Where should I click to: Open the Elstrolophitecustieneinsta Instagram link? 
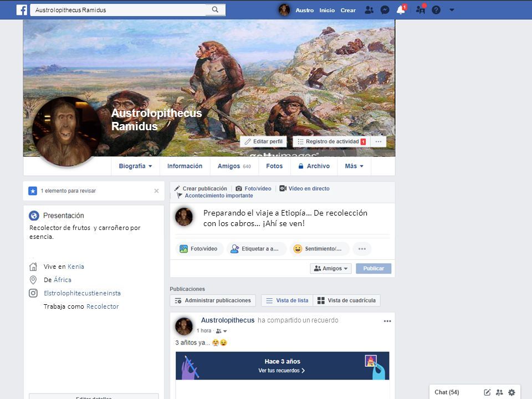click(x=82, y=293)
